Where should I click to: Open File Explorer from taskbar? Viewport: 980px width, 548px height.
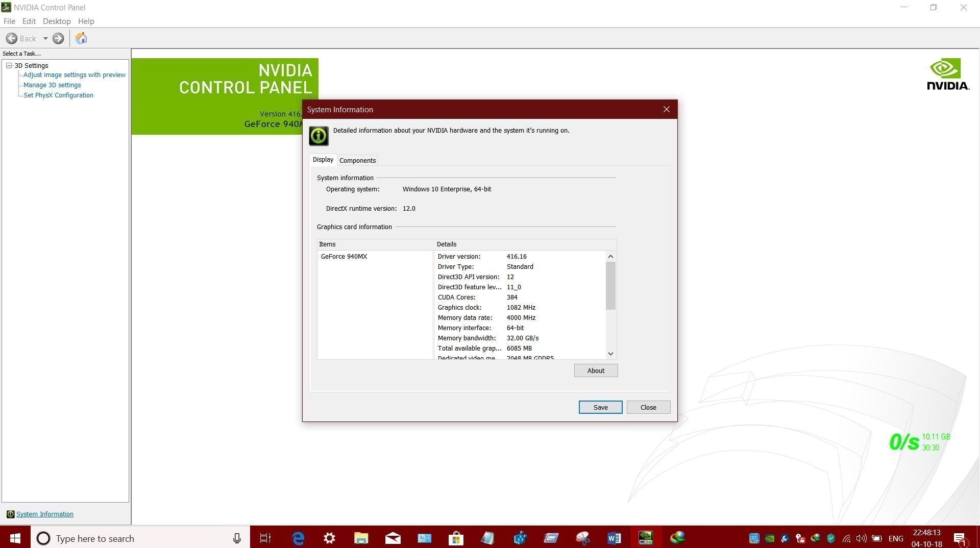[361, 538]
